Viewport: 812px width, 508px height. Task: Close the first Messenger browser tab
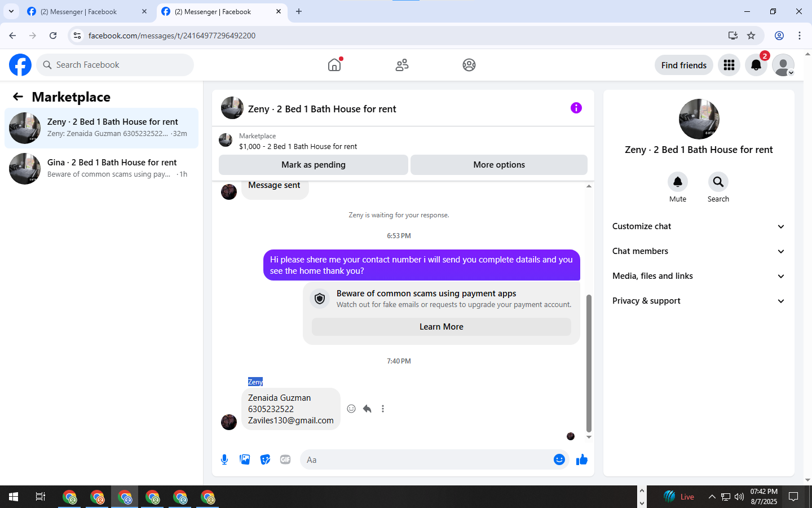[x=144, y=11]
